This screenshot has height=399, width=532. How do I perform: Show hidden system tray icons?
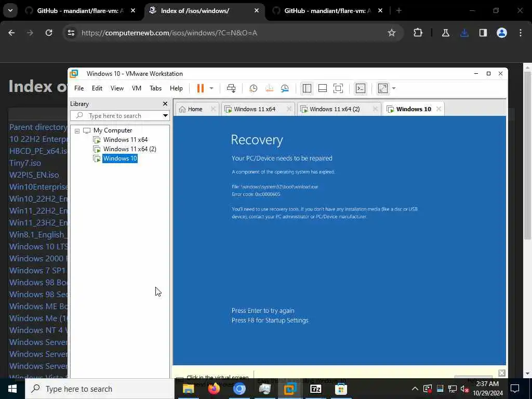(x=415, y=389)
